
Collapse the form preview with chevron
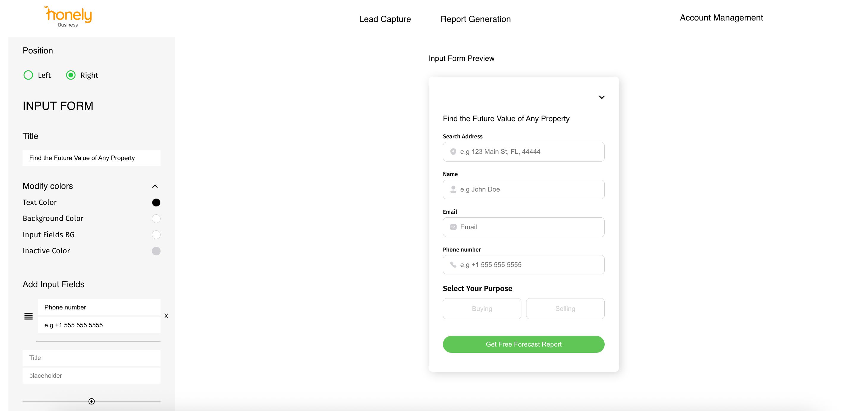tap(601, 97)
